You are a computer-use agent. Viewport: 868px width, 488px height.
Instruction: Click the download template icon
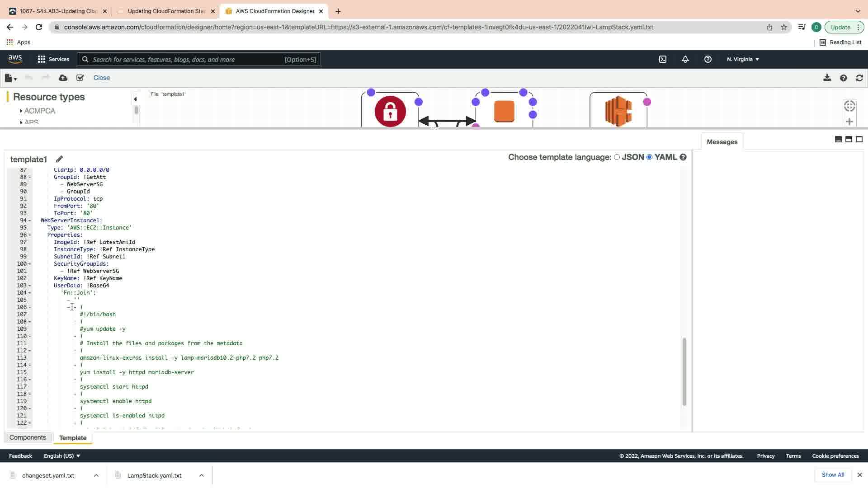827,78
